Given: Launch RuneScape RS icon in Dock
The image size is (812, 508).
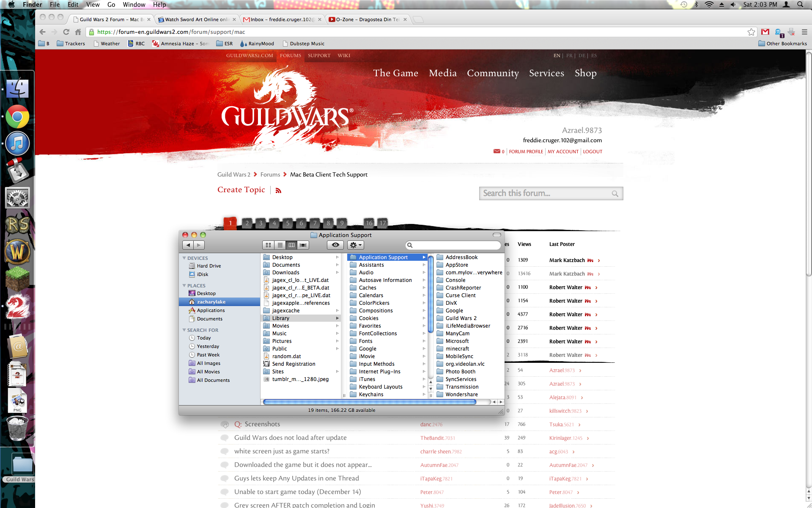Looking at the screenshot, I should (17, 225).
